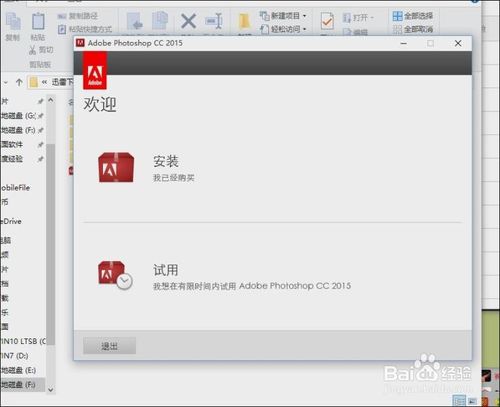Select IN10 LTSB (C drive in navigation pane
This screenshot has height=407, width=500.
[23, 341]
